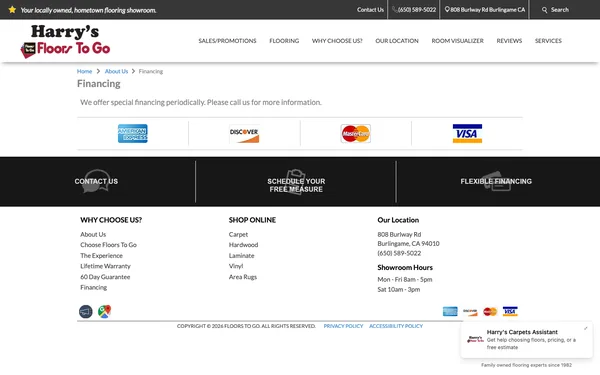The height and width of the screenshot is (375, 600).
Task: Click the footer Visa icon
Action: point(510,311)
